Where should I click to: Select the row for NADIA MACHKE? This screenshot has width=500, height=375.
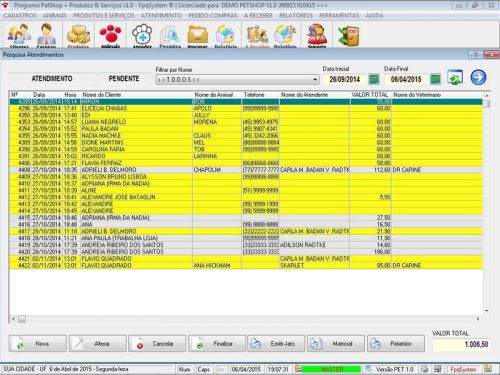246,136
